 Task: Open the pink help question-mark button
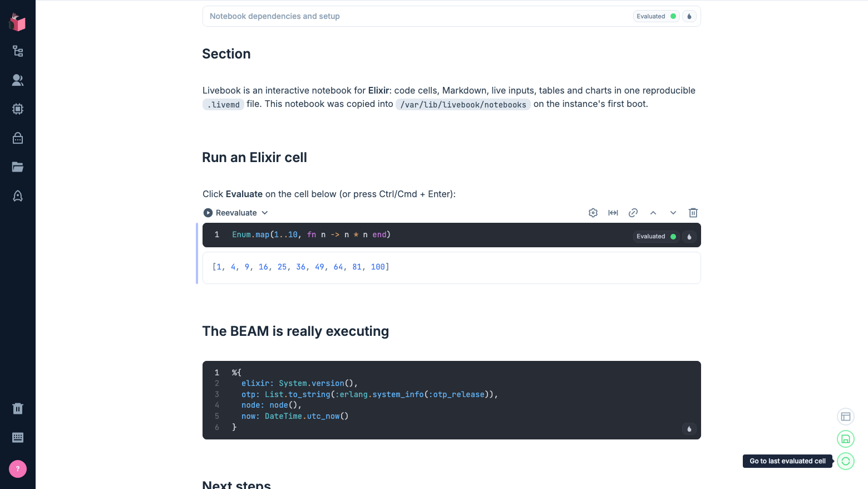18,469
